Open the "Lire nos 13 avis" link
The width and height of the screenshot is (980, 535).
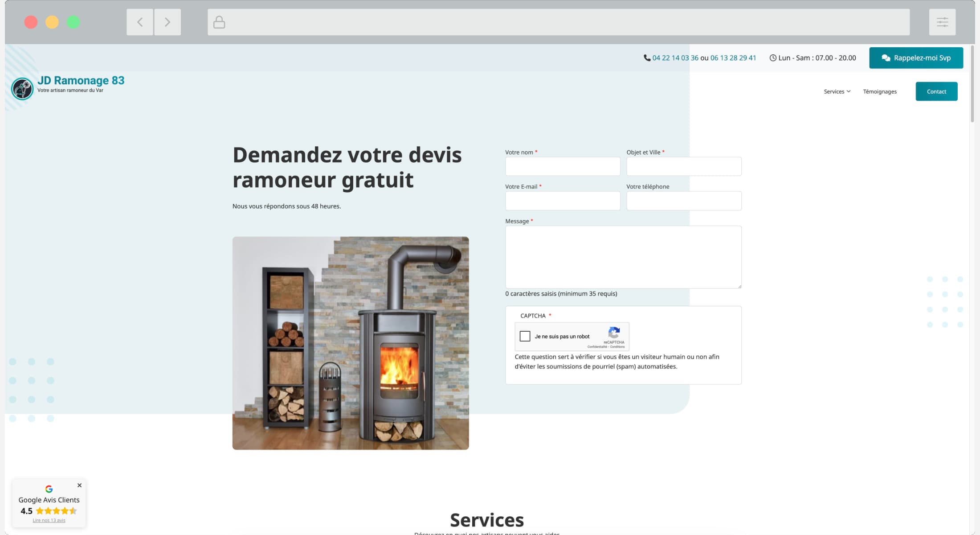tap(49, 520)
